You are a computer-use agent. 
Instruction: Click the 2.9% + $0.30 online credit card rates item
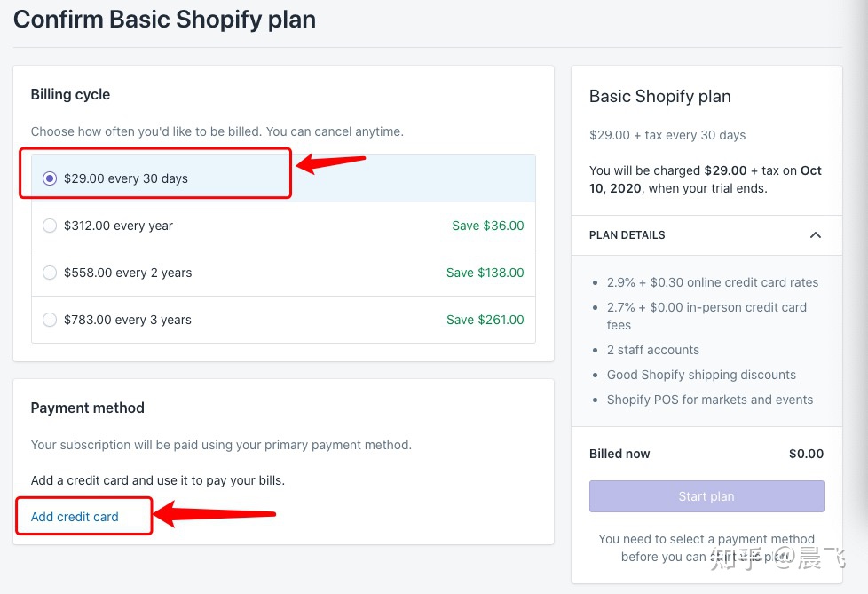[713, 282]
